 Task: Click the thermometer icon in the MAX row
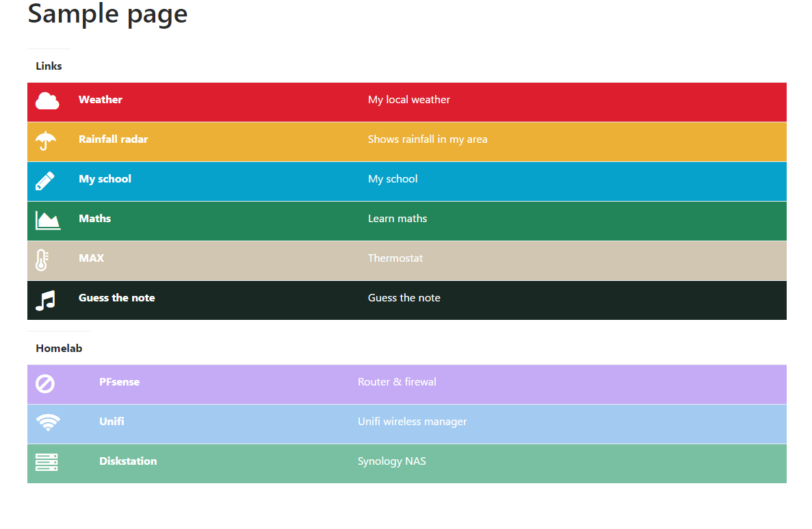point(42,260)
